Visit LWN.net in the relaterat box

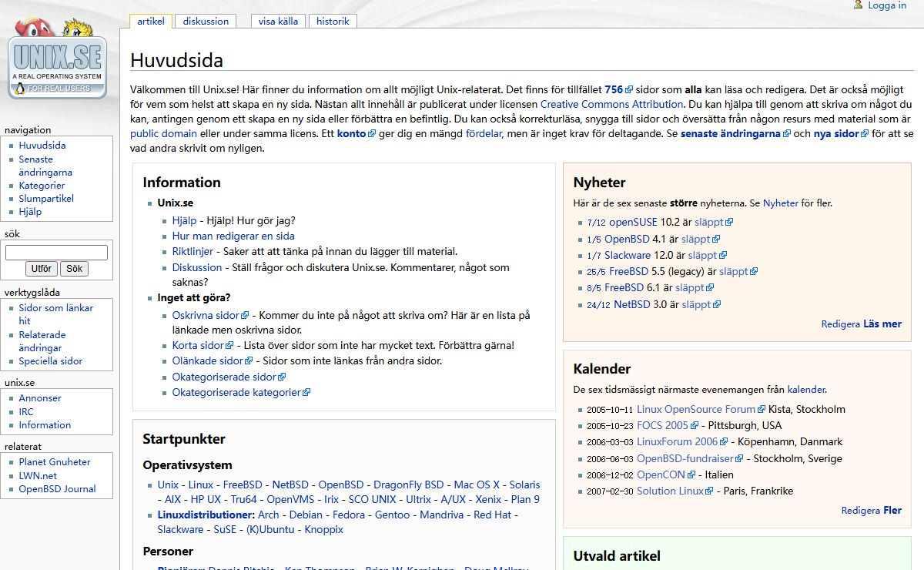[x=38, y=475]
